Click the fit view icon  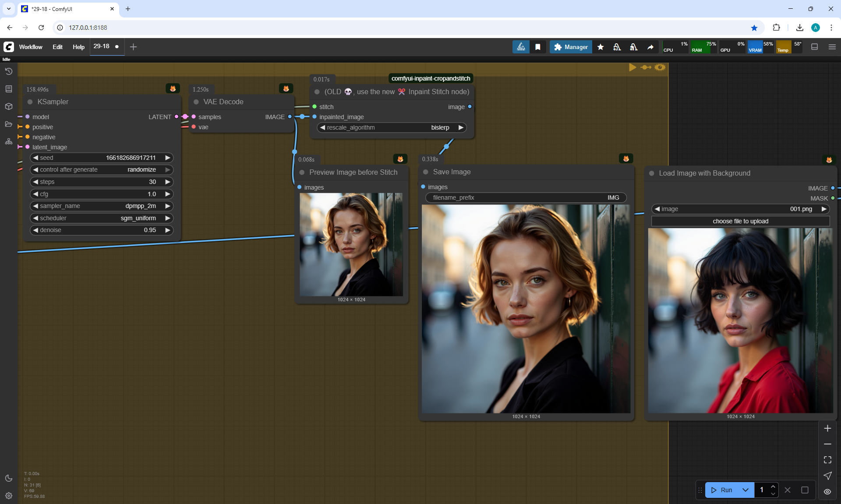pyautogui.click(x=827, y=460)
